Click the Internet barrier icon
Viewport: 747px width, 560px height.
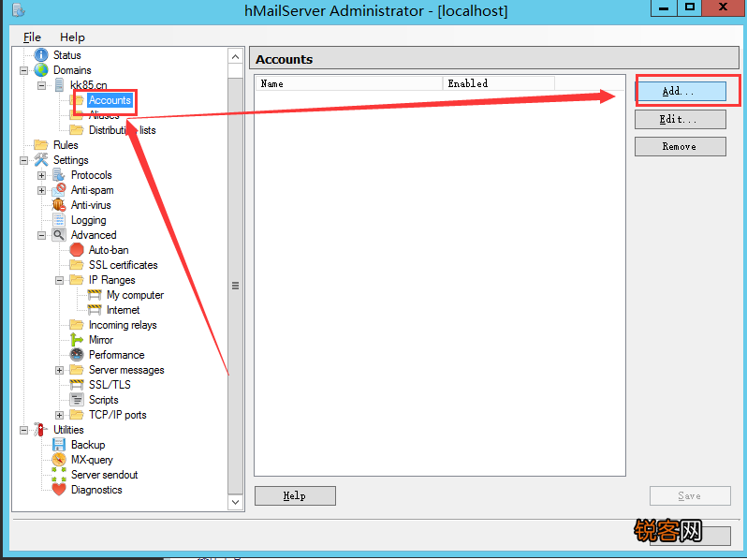coord(95,310)
